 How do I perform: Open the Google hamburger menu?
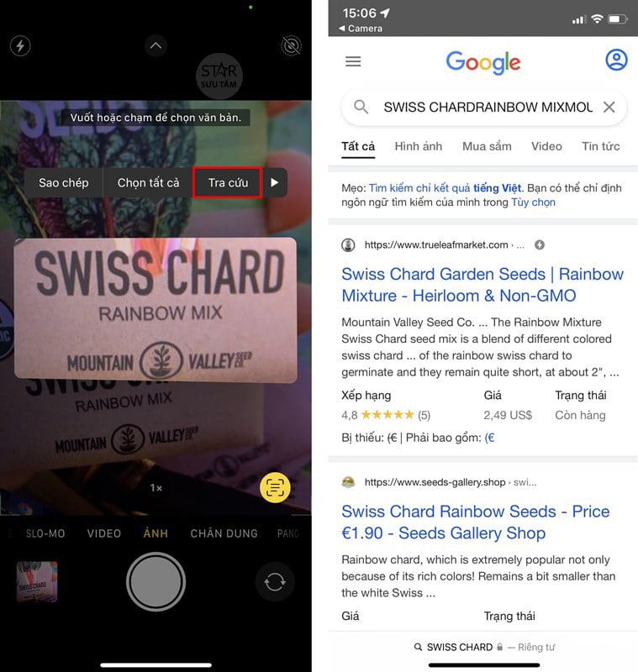click(x=353, y=61)
